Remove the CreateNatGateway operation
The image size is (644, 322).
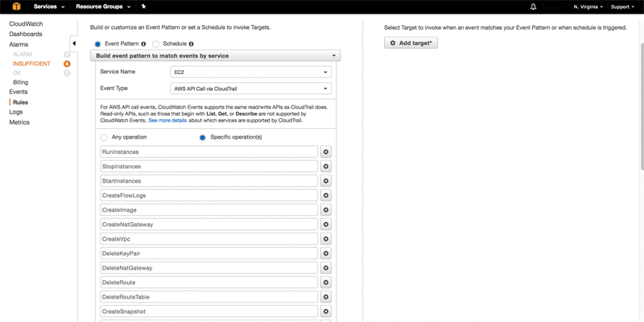(x=326, y=225)
